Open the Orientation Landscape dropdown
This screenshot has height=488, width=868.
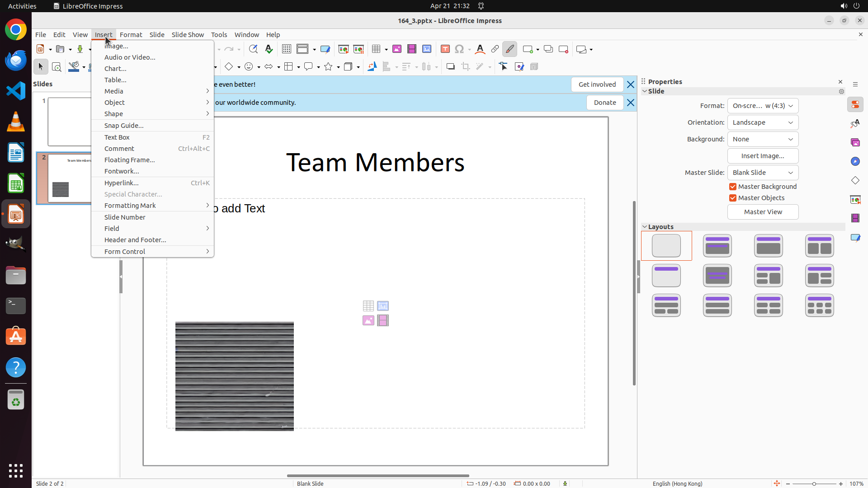[x=763, y=122]
